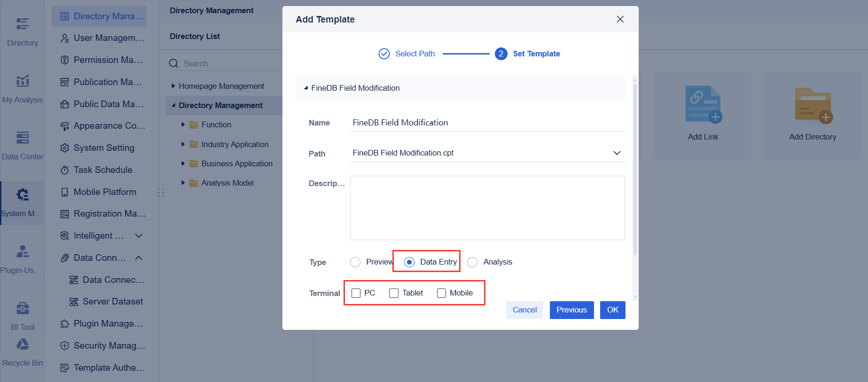The image size is (868, 382).
Task: Open the My Analysis sidebar icon
Action: [x=23, y=81]
